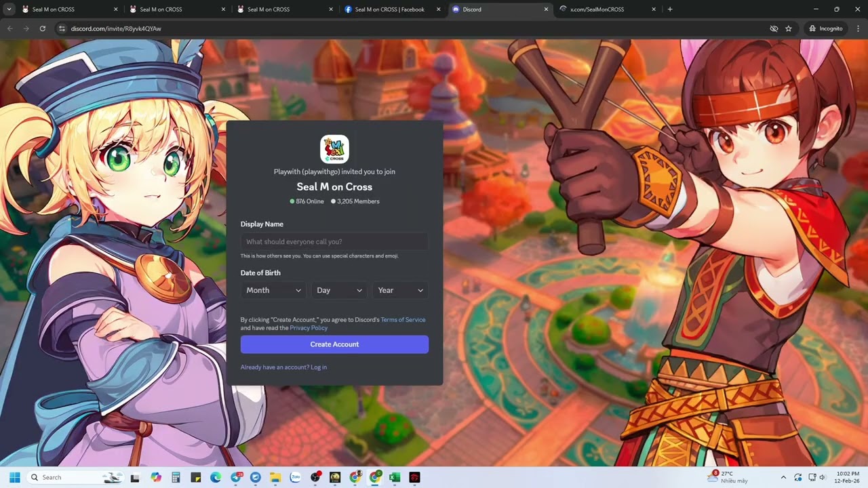Switch to the Discord tab

pyautogui.click(x=498, y=9)
